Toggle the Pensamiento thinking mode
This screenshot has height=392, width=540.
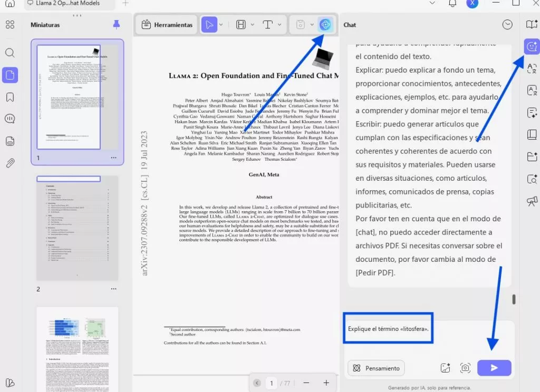(x=376, y=368)
